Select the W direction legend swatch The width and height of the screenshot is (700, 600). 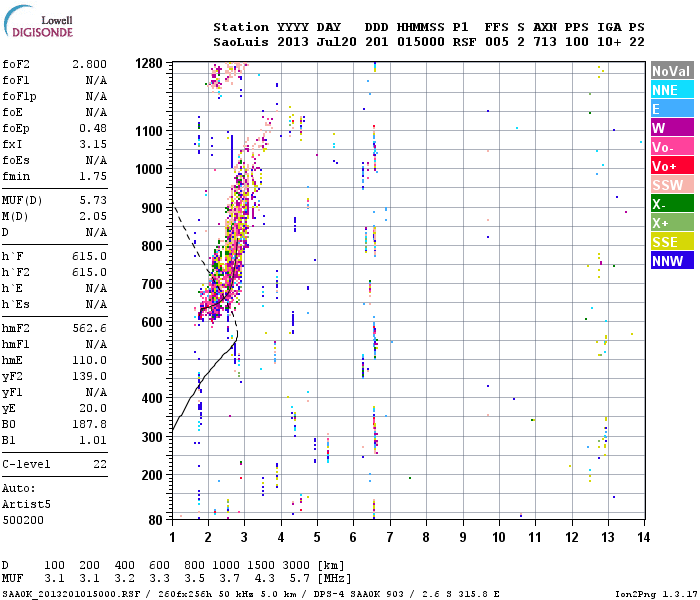pos(672,128)
